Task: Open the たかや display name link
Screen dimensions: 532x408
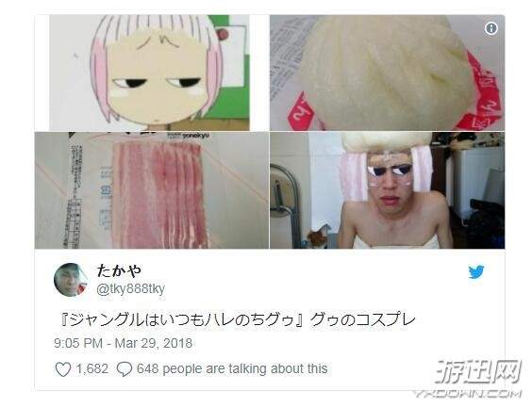Action: pyautogui.click(x=119, y=270)
